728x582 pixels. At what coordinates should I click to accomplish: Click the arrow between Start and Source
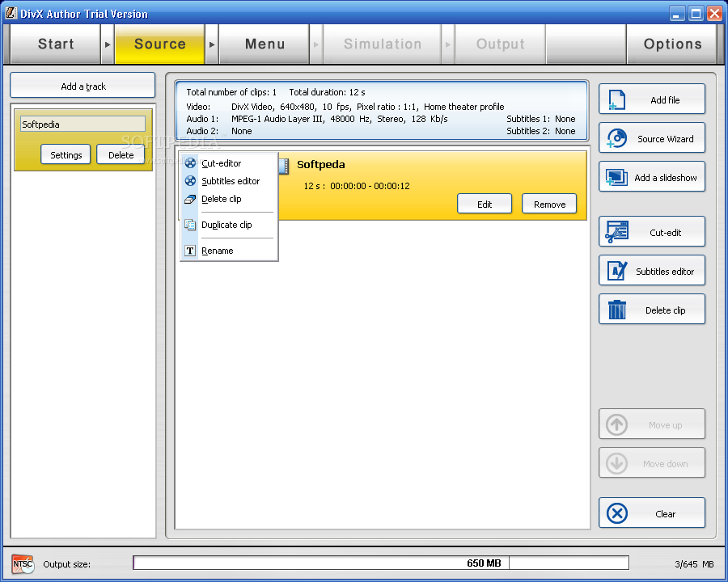pyautogui.click(x=108, y=44)
